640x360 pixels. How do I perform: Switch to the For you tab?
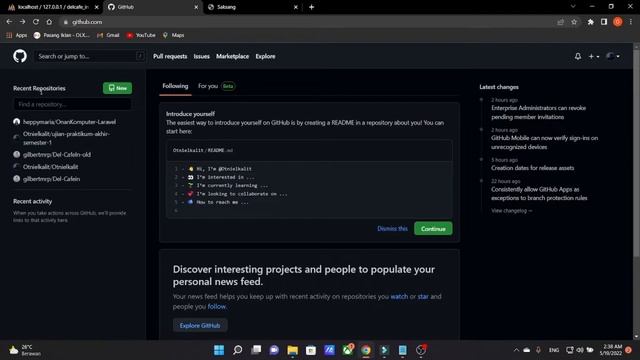[216, 86]
